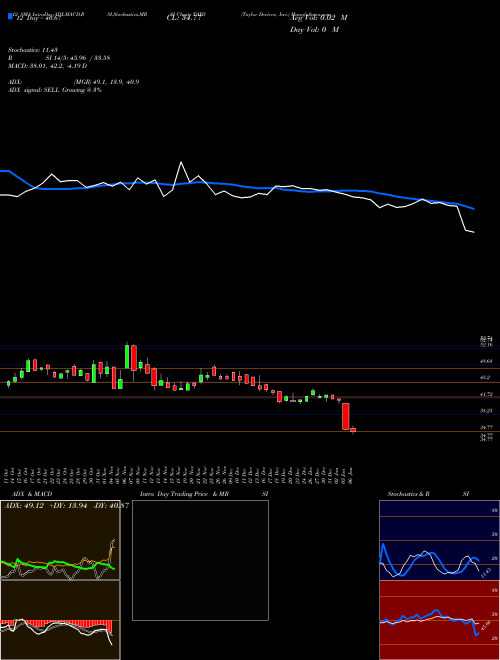This screenshot has height=660, width=500.
Task: Click the 'Stochastics & R' panel title
Action: [x=409, y=494]
